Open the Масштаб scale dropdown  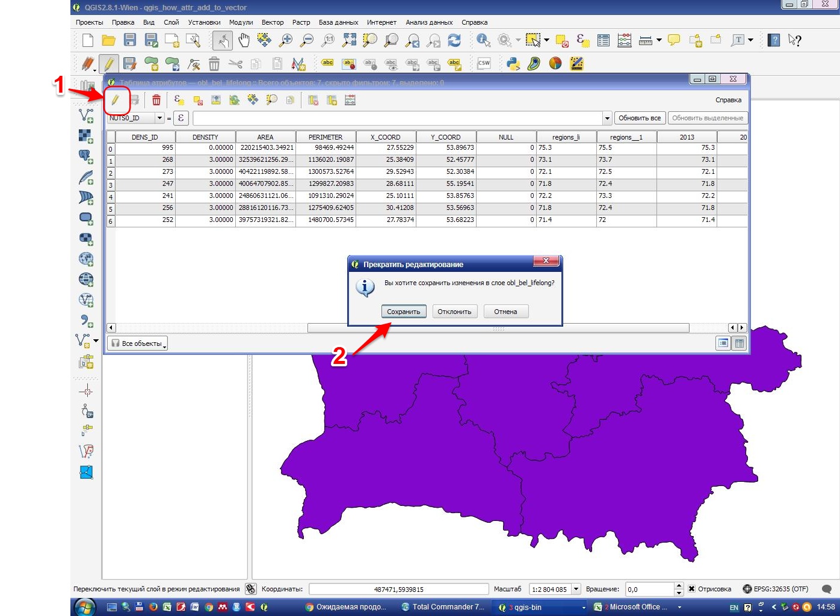tap(576, 589)
